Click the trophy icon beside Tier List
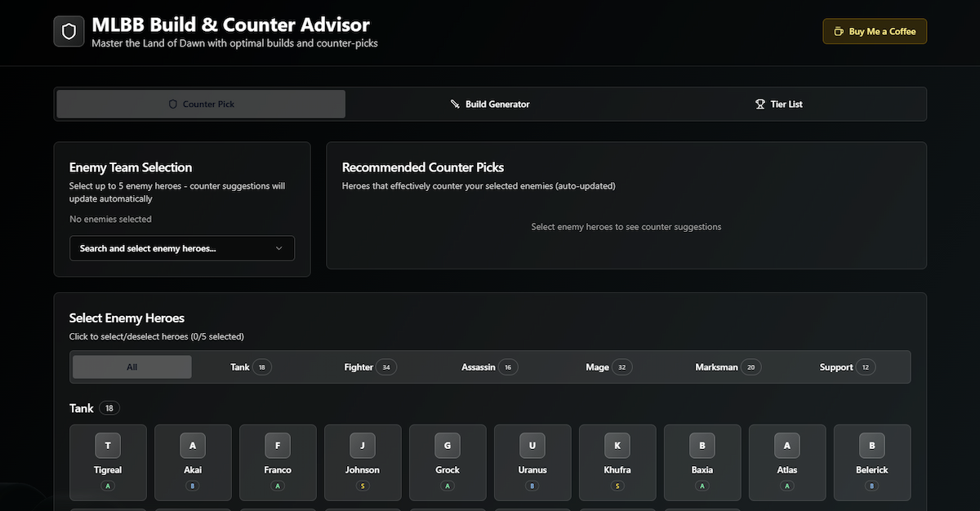Viewport: 980px width, 511px height. [759, 104]
